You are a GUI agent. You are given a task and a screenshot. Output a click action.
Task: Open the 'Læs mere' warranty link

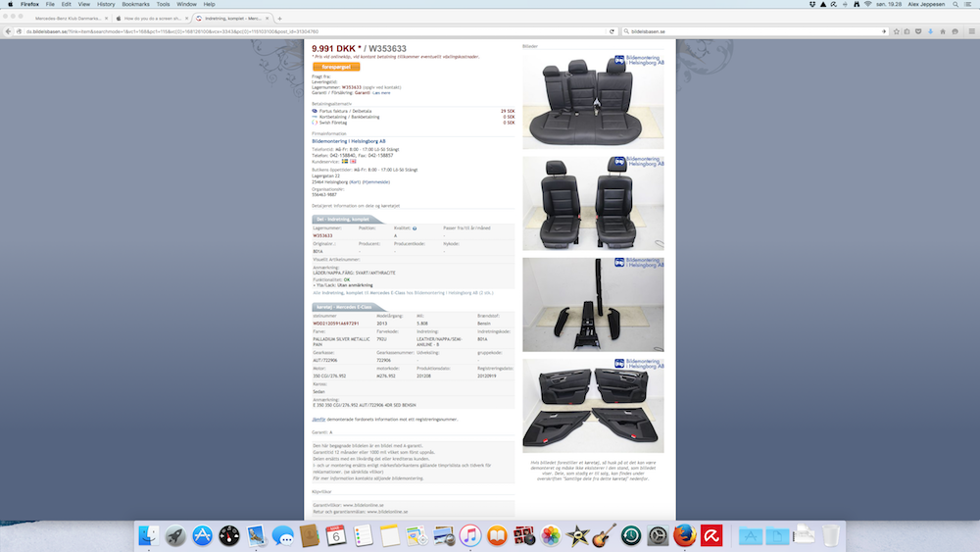381,93
